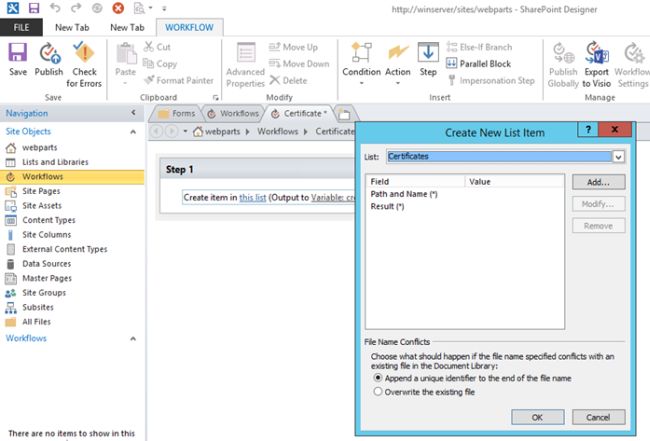
Task: Open the new blank document tab
Action: [x=344, y=114]
